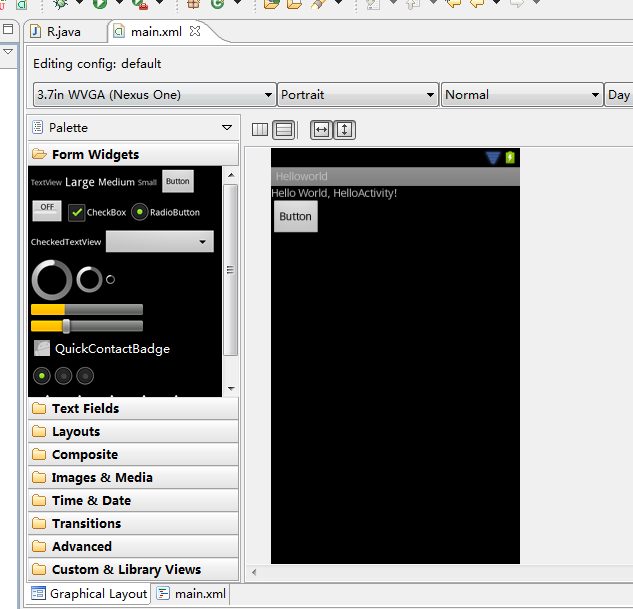Toggle the fill width layout icon
This screenshot has height=609, width=633.
(321, 130)
